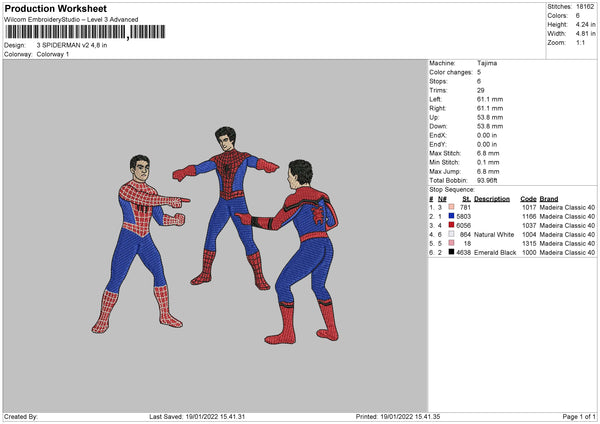This screenshot has height=424, width=600.
Task: Click the red swatch for code 1037
Action: (452, 225)
